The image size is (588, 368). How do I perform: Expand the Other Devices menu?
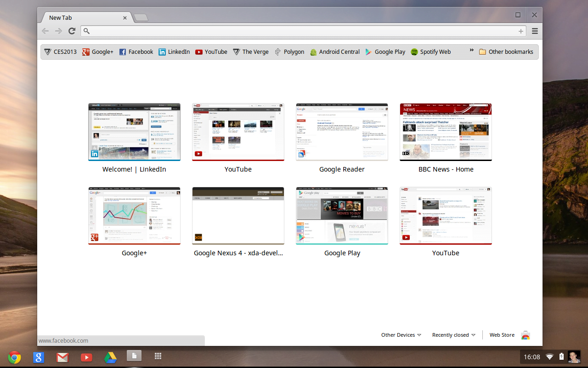(401, 335)
